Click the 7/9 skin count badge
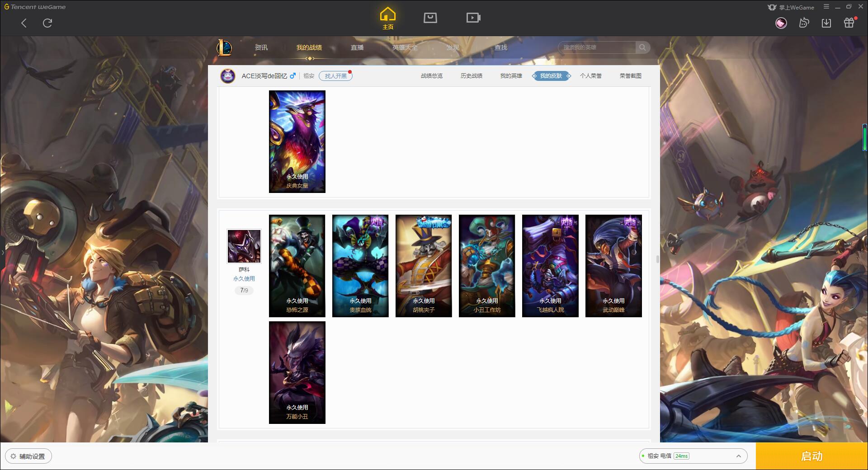 pyautogui.click(x=244, y=291)
